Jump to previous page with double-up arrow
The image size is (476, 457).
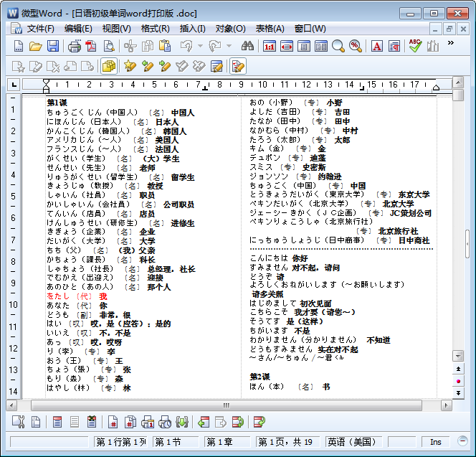click(x=458, y=369)
